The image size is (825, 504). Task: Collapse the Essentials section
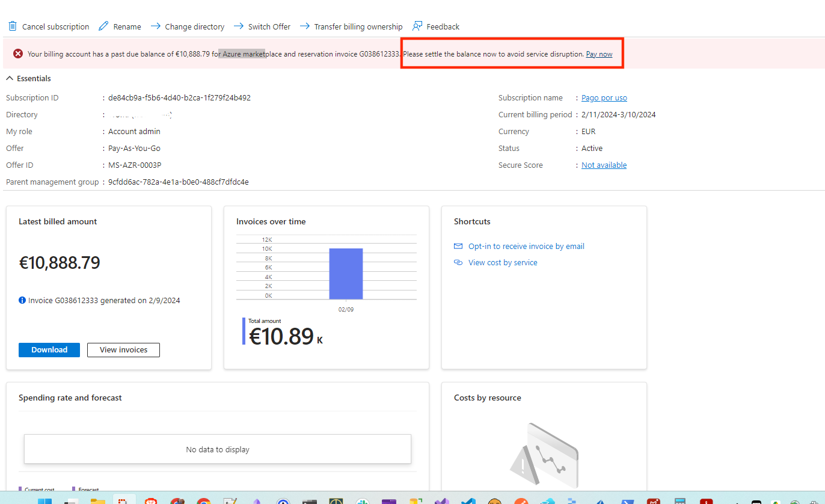(28, 78)
